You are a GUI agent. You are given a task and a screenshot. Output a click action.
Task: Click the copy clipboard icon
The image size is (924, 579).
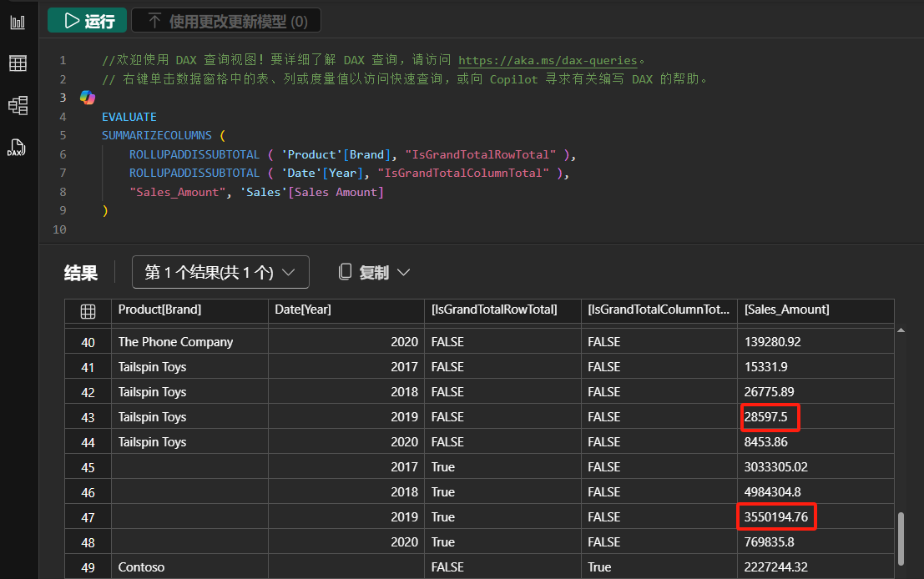pyautogui.click(x=346, y=271)
